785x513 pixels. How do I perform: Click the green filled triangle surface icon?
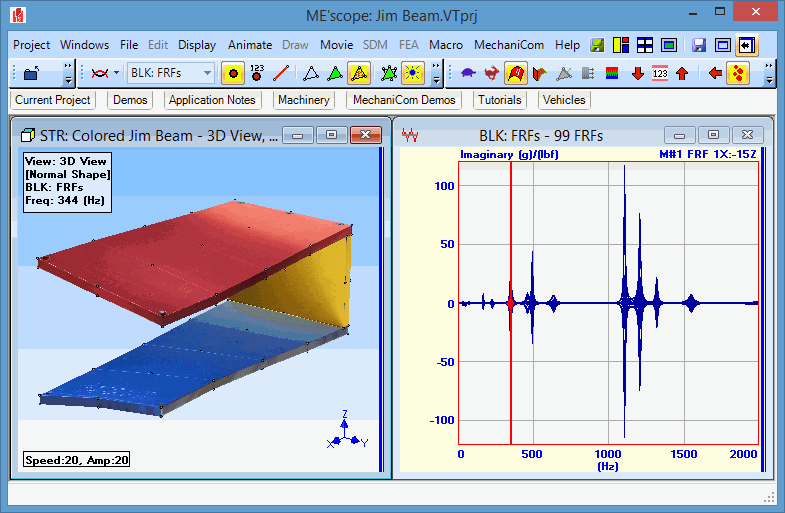[335, 74]
